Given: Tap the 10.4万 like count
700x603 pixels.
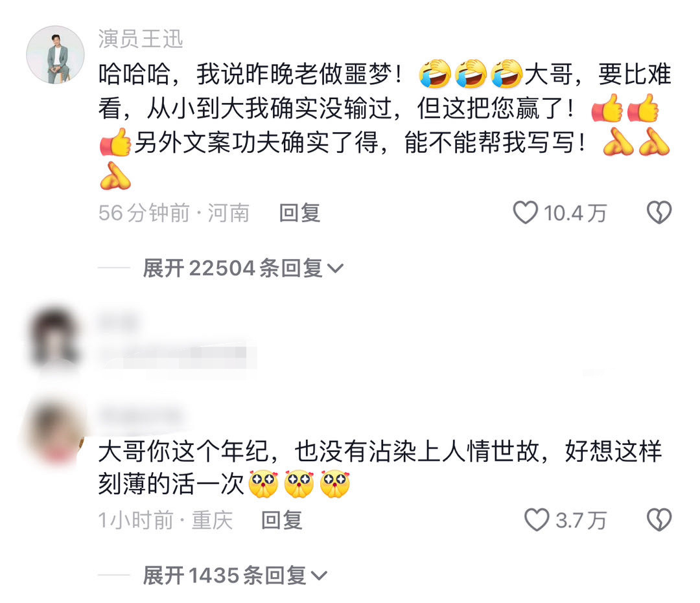Looking at the screenshot, I should coord(575,213).
